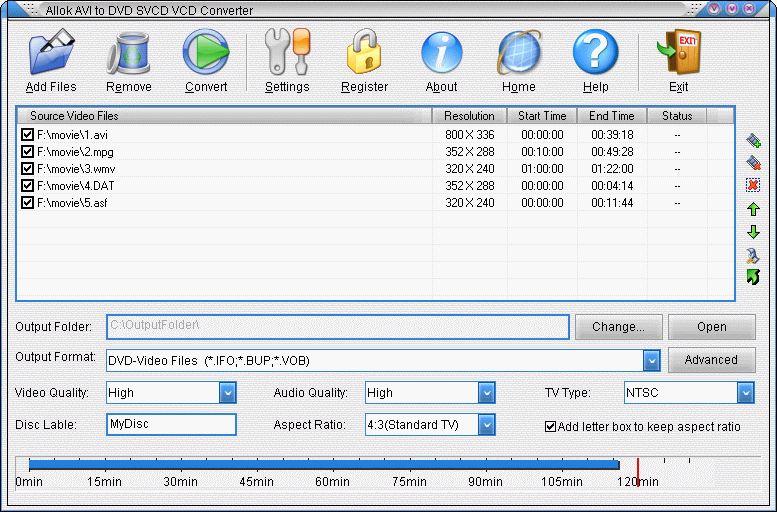
Task: Click the End Time column header
Action: 612,116
